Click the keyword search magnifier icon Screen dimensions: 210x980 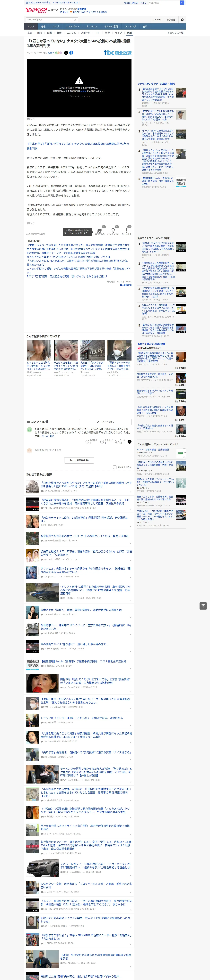(75, 20)
